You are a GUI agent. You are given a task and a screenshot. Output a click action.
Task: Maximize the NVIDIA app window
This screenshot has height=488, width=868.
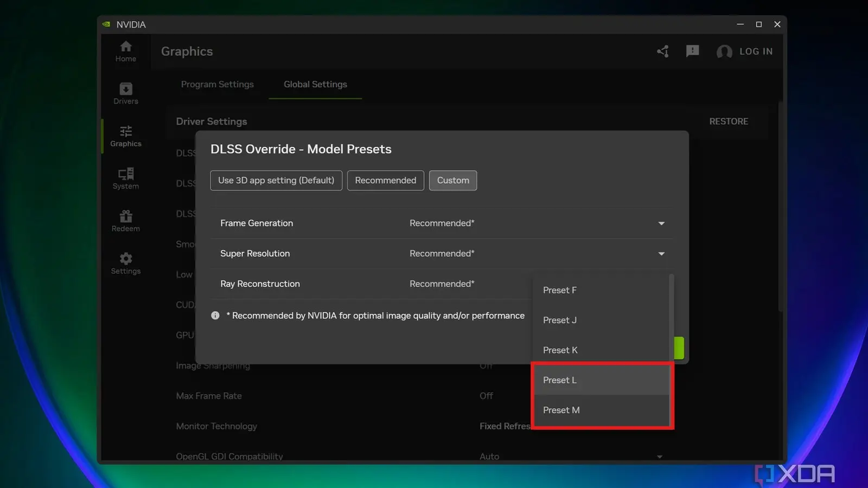759,24
